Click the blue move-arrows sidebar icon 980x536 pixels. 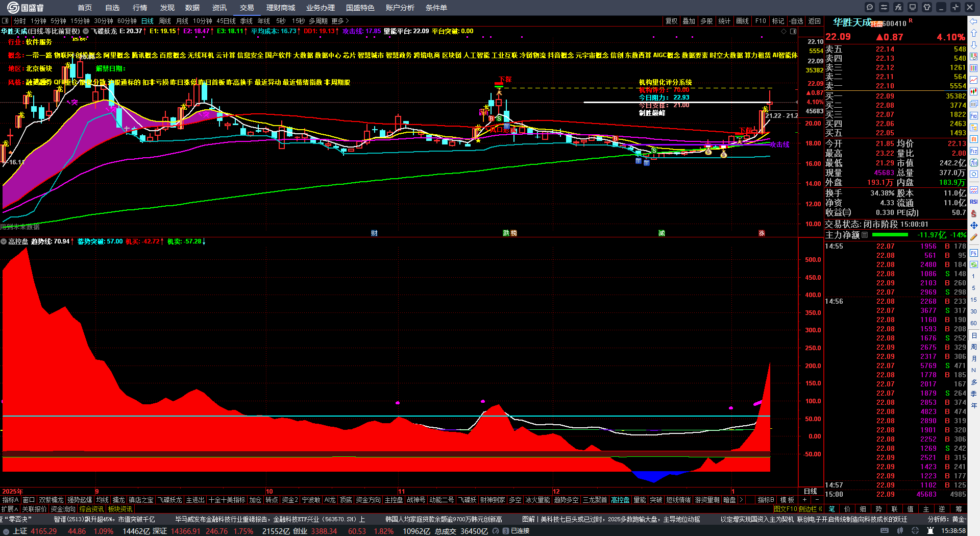point(974,225)
